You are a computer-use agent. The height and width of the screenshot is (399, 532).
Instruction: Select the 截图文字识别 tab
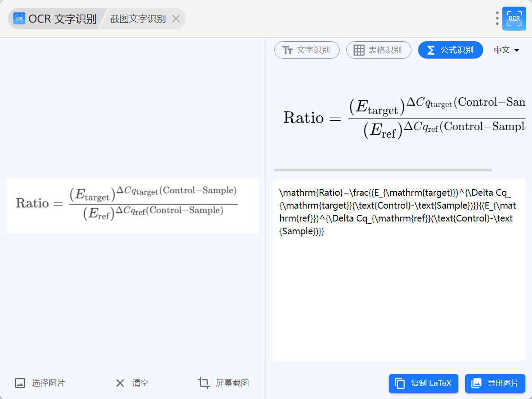click(x=138, y=19)
